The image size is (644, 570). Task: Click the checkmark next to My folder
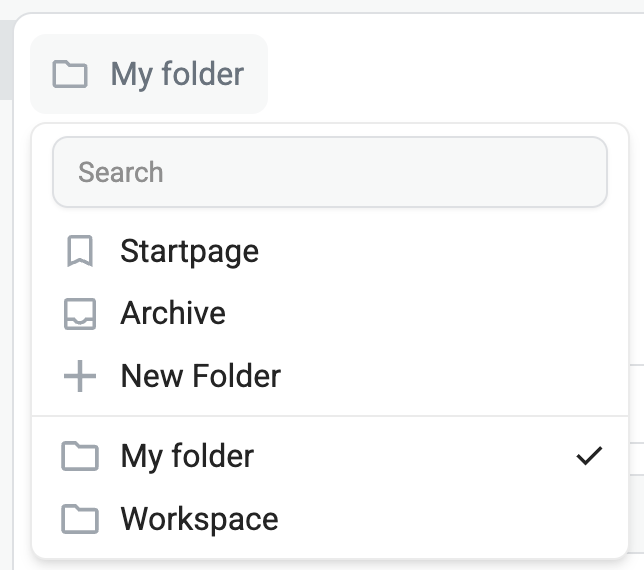(x=590, y=457)
